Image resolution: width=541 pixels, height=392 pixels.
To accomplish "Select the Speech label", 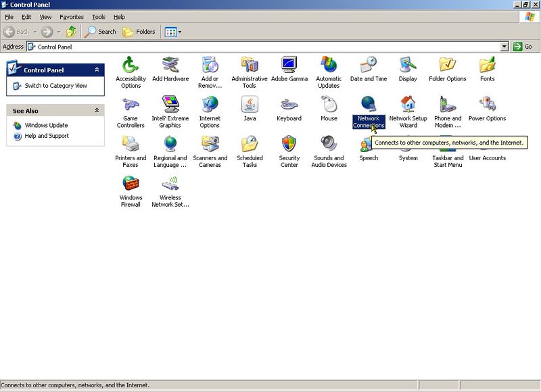I will point(369,158).
